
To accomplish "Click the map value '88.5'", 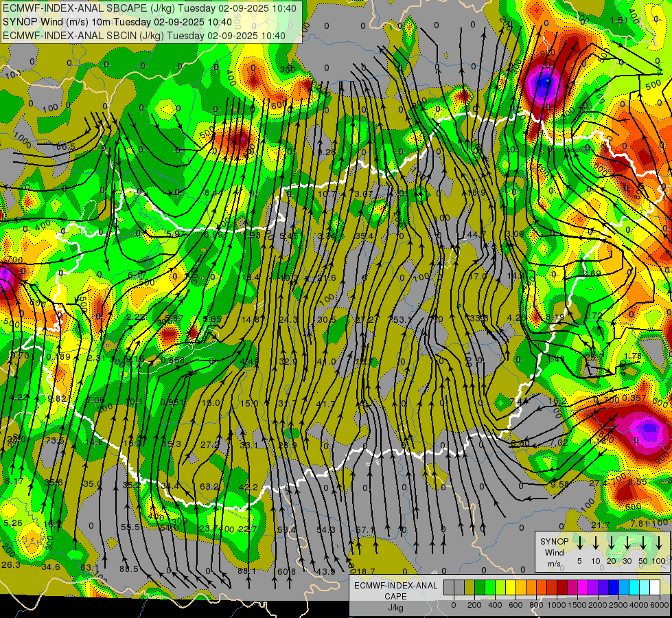I will click(x=129, y=569).
